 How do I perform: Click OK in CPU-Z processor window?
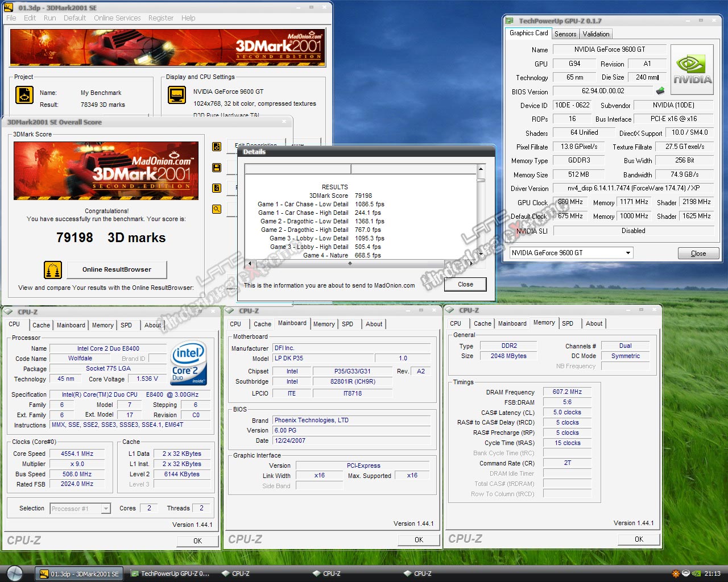tap(197, 541)
